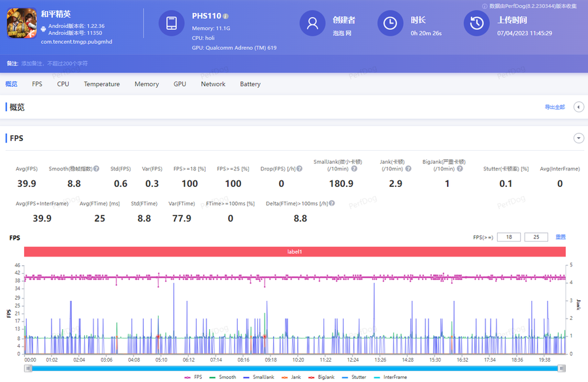Screen dimensions: 588x382
Task: Toggle InterFrame series in chart legend
Action: (391, 377)
